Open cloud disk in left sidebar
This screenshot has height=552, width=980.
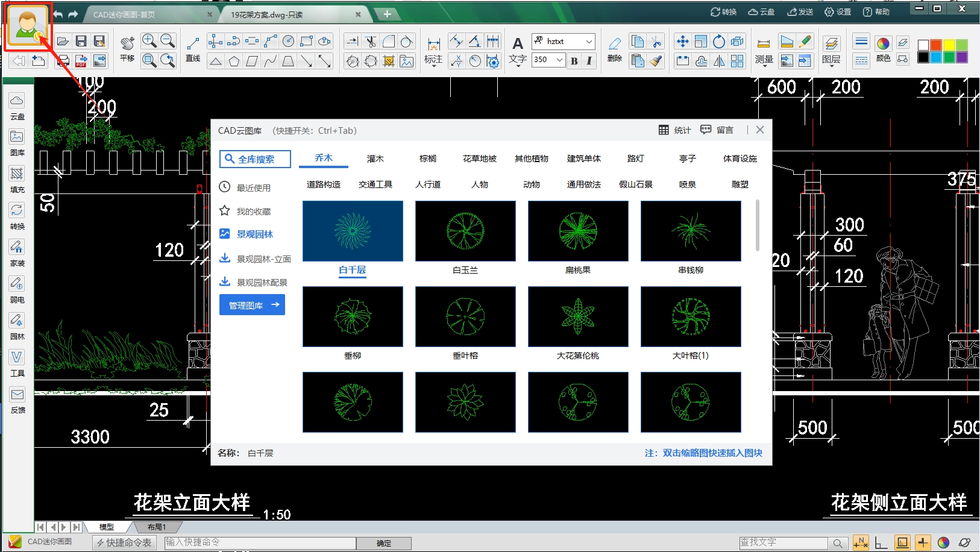click(x=17, y=101)
